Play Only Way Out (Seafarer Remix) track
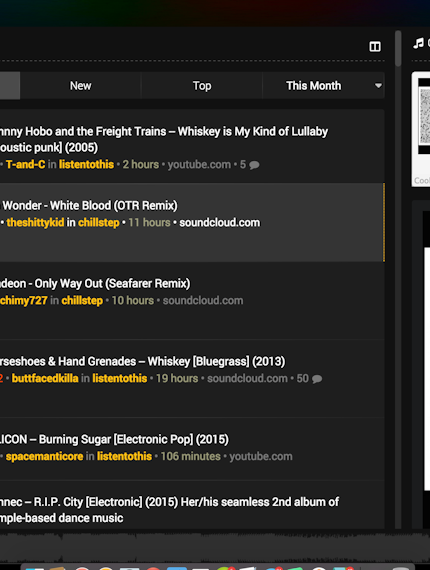430x570 pixels. click(x=95, y=284)
